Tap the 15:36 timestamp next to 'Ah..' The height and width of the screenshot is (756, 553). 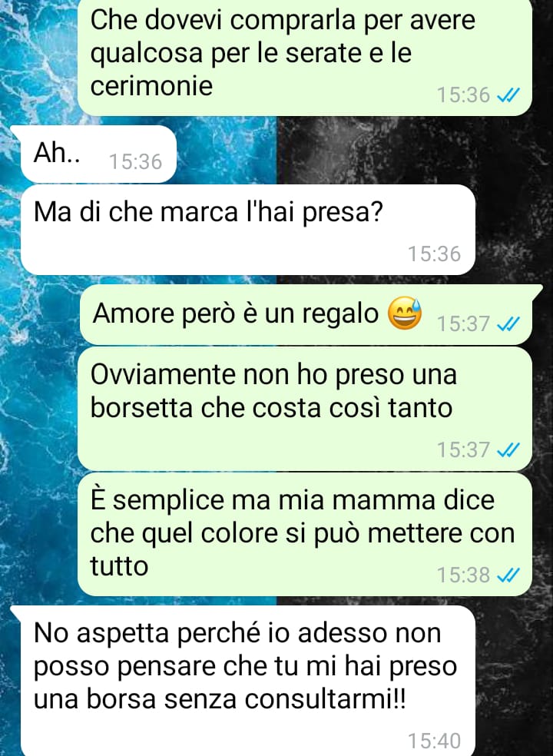135,161
